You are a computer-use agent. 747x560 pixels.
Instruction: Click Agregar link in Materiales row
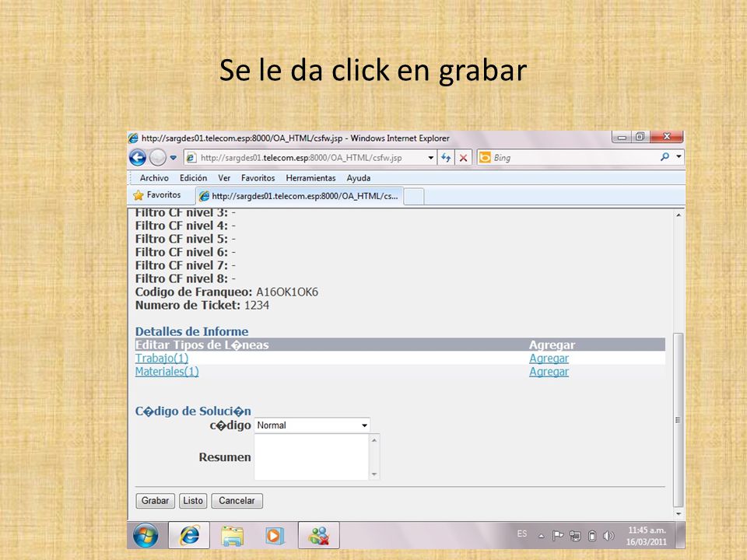pos(549,372)
